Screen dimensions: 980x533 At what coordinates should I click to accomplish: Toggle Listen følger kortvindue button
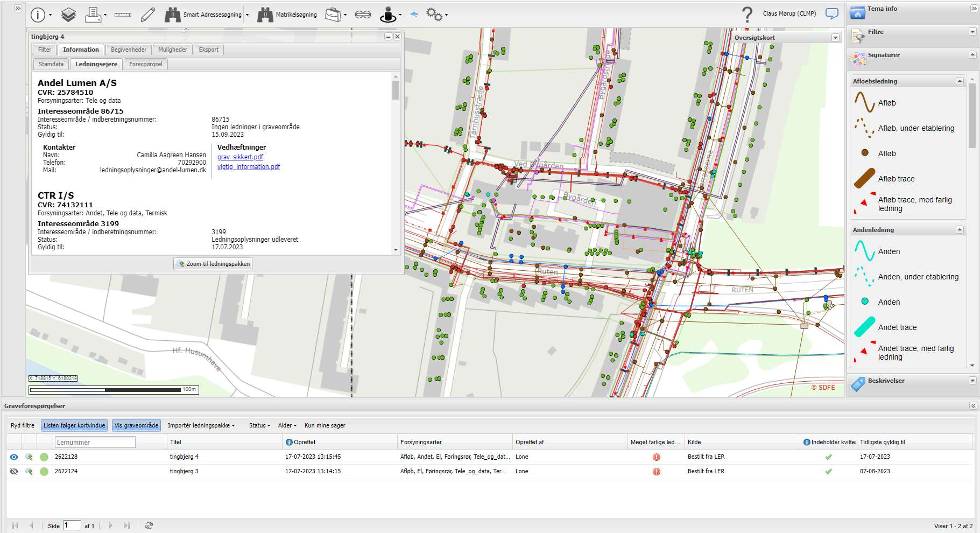74,425
